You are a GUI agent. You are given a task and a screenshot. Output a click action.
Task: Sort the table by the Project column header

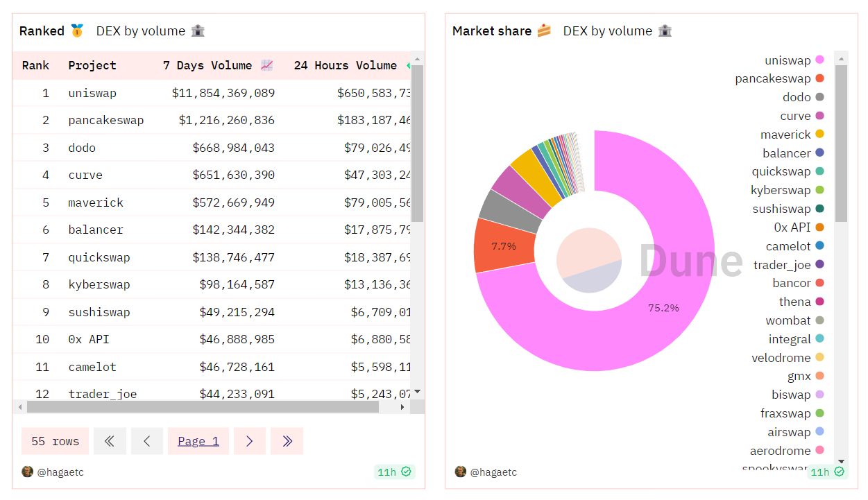point(92,65)
